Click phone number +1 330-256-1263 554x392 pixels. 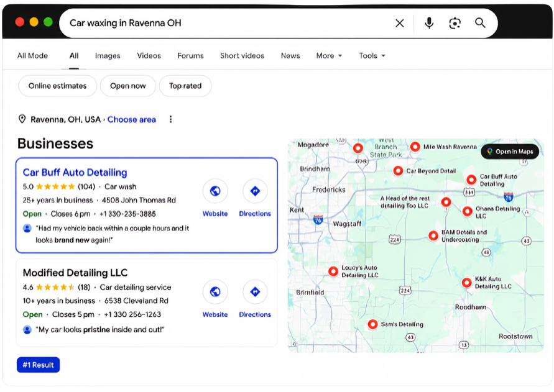[132, 314]
